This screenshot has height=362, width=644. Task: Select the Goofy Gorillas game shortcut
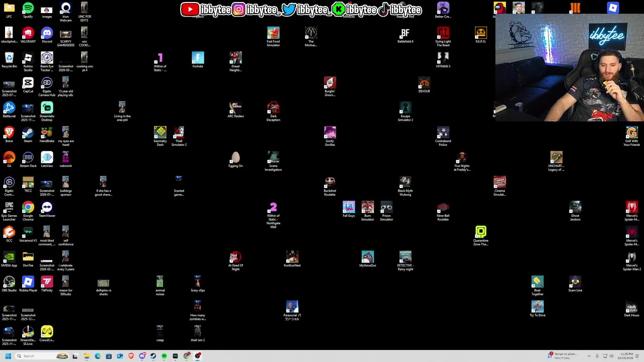(x=330, y=137)
